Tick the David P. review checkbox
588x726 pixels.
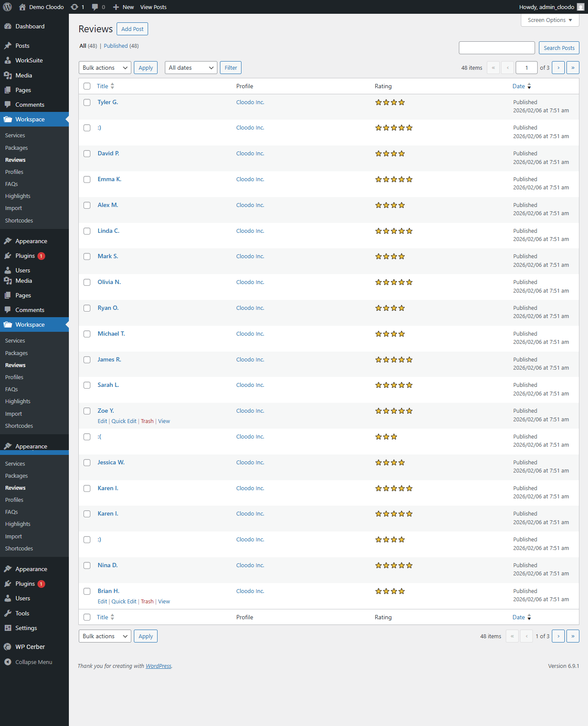click(87, 154)
